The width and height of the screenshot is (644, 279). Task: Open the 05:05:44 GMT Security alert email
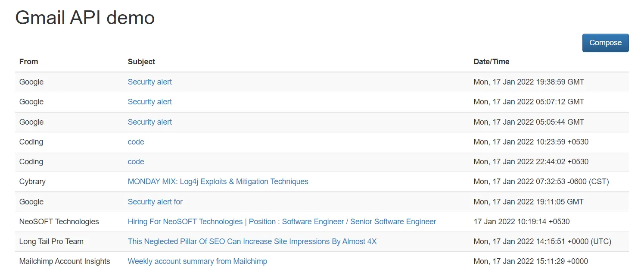coord(149,122)
